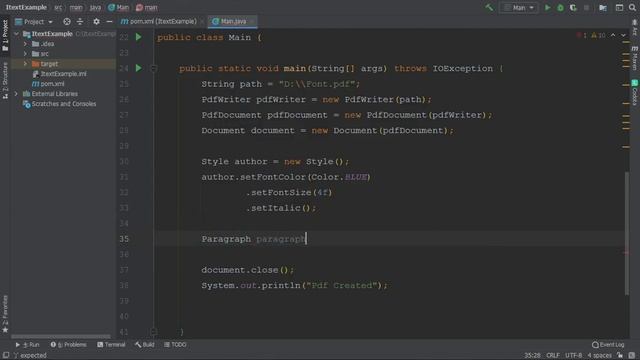Expand the src folder

coord(25,54)
